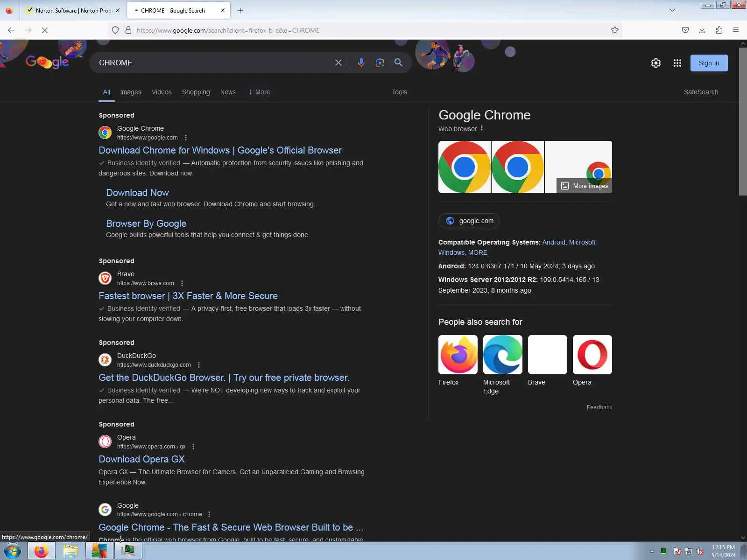This screenshot has width=747, height=560.
Task: Open options for Opera ad
Action: click(x=193, y=447)
